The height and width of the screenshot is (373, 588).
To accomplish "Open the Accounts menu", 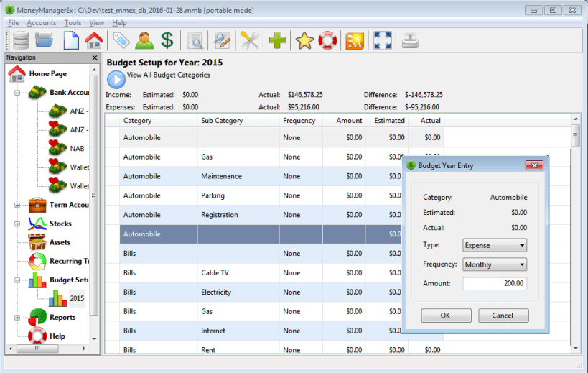I will [41, 23].
